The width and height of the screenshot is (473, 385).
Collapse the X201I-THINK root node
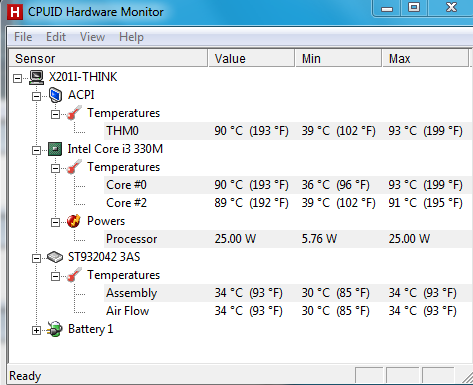pos(17,79)
